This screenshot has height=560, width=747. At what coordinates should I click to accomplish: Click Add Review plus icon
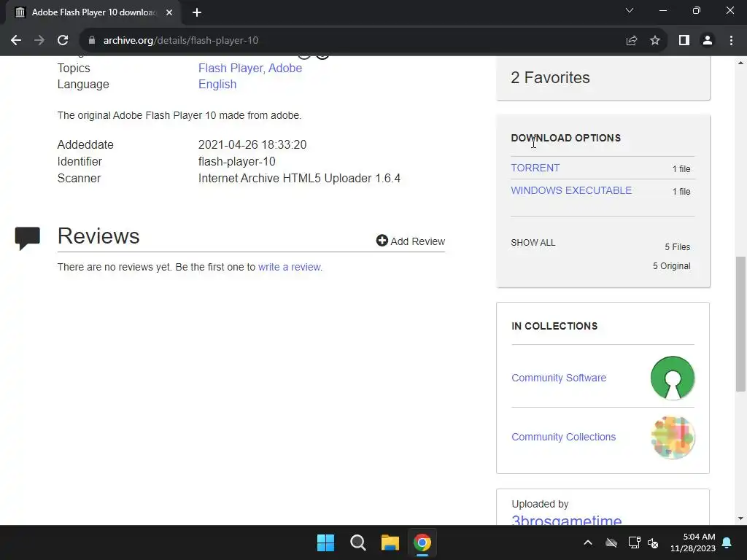382,241
